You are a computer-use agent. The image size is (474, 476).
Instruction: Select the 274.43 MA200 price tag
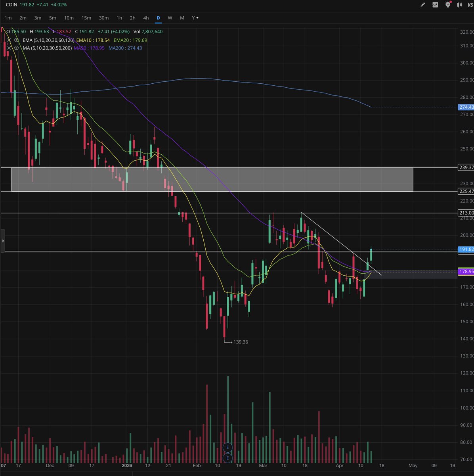click(466, 107)
